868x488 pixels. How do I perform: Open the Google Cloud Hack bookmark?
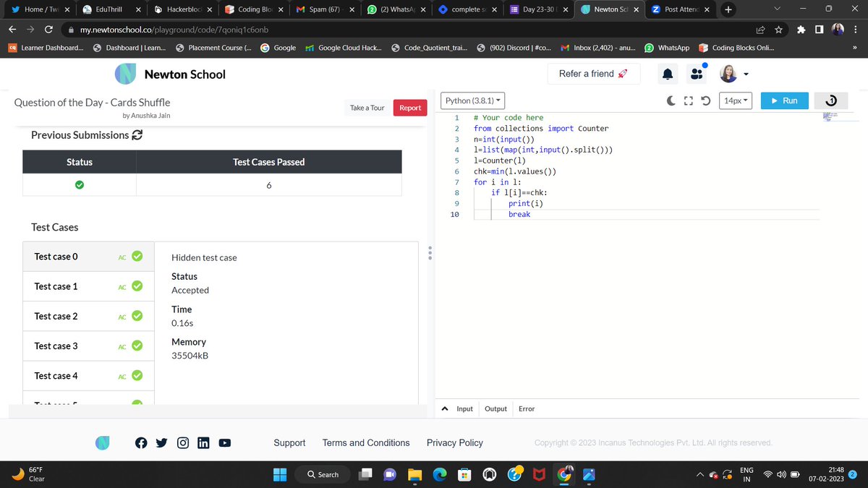pos(343,48)
